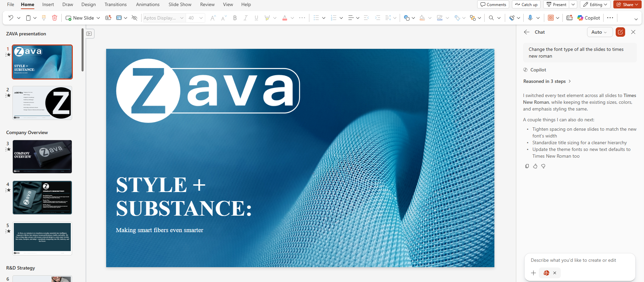Viewport: 644px width, 282px height.
Task: Toggle Italic formatting
Action: (x=246, y=18)
